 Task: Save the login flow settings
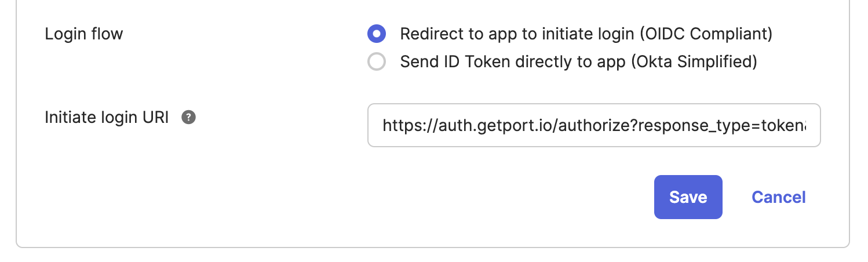coord(688,197)
